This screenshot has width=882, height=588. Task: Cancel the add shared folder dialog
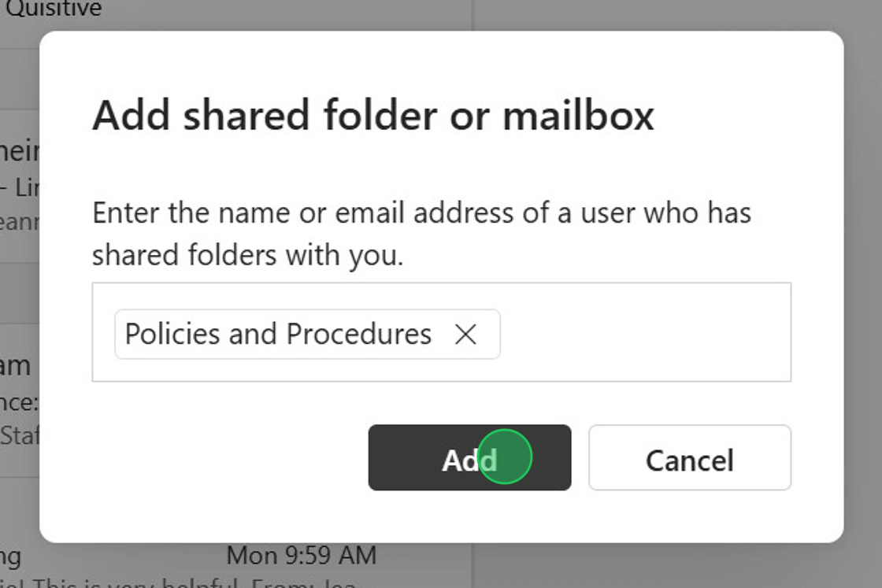(x=689, y=458)
